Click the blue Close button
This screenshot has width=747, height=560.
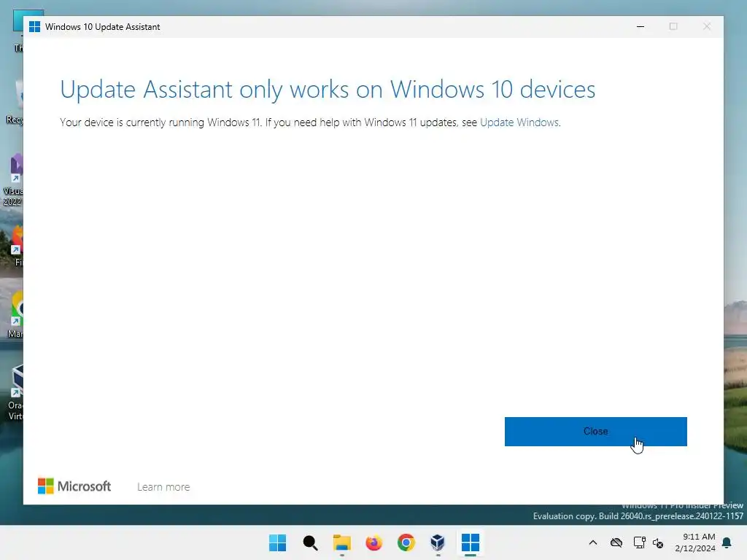[595, 432]
